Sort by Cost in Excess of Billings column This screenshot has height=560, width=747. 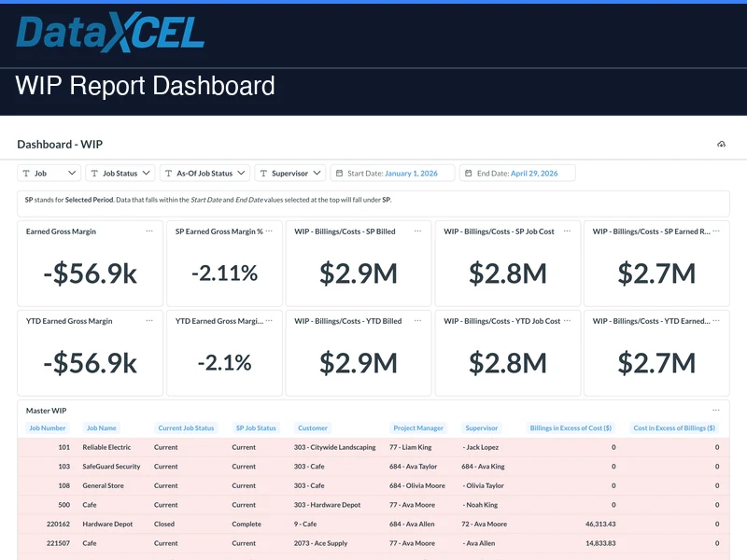(674, 428)
